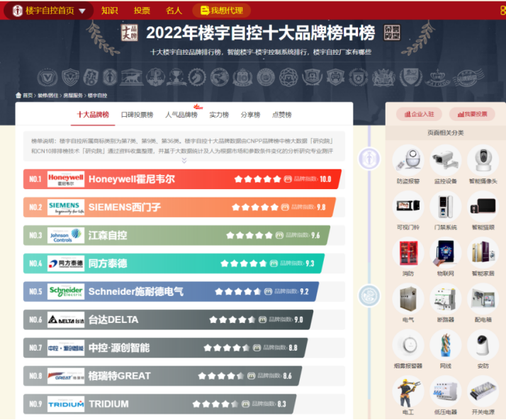Open the 知识 menu item
506x420 pixels.
[x=109, y=11]
